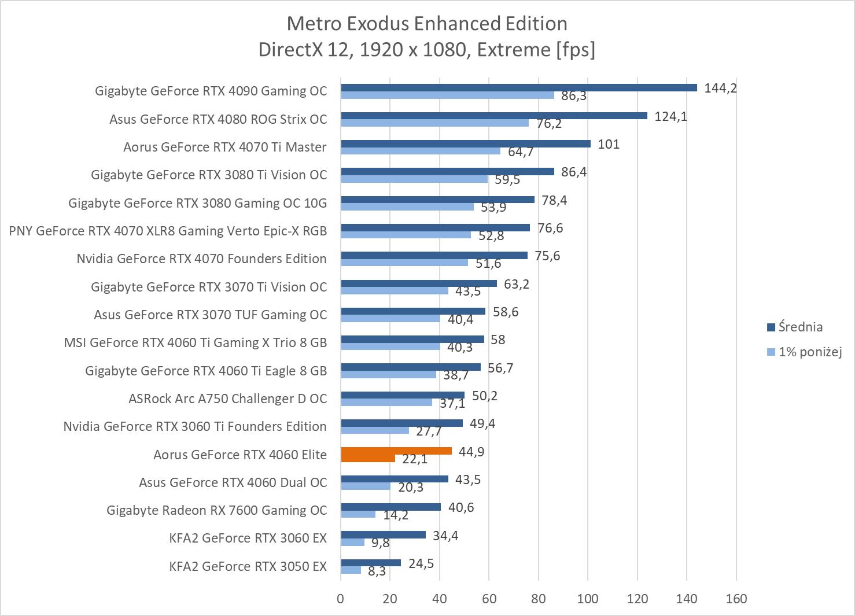Click the 0 tick on the horizontal axis
This screenshot has width=855, height=616.
(x=341, y=599)
